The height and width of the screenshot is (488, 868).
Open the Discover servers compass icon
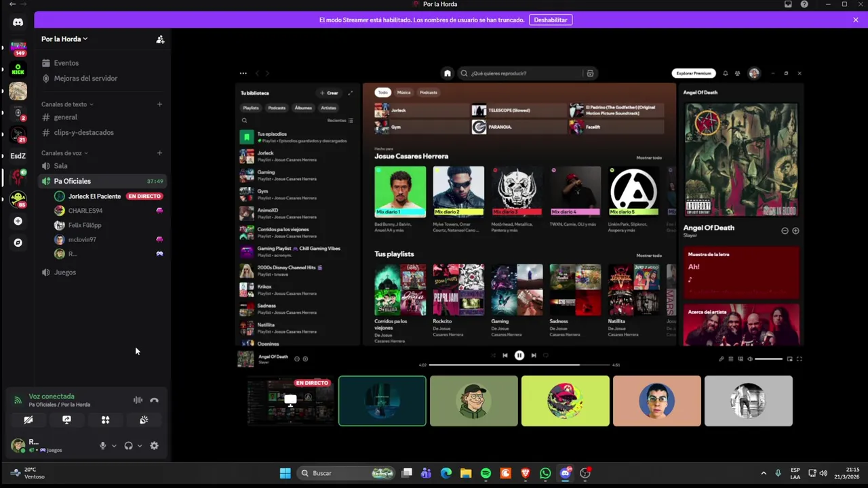(18, 243)
